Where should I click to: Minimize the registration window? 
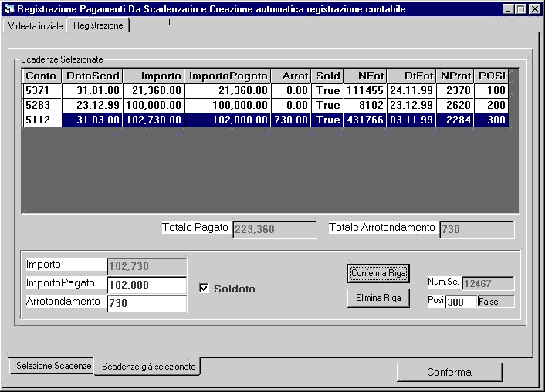(508, 9)
